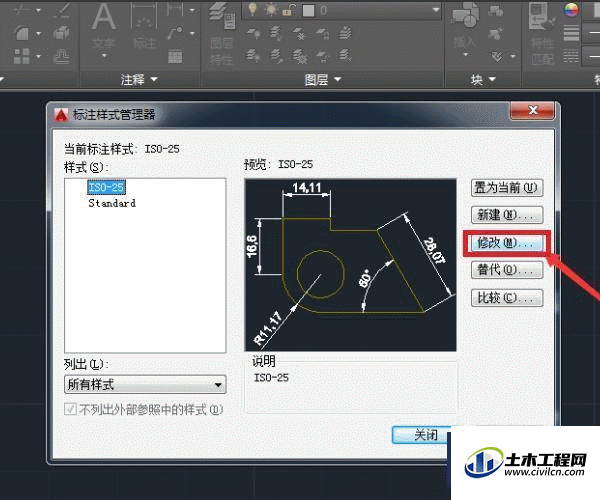Toggle the 不列出外部参照中的样式 checkbox
Image resolution: width=600 pixels, height=500 pixels.
[70, 410]
